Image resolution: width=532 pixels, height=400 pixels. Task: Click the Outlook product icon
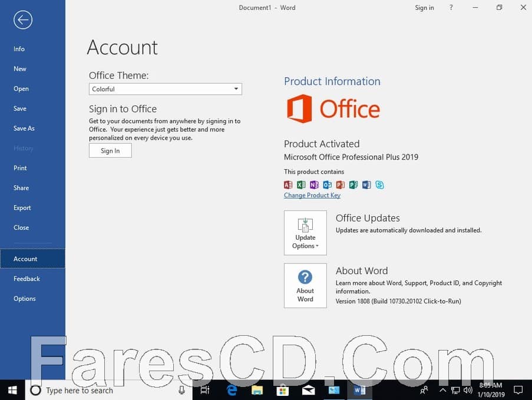tap(328, 184)
